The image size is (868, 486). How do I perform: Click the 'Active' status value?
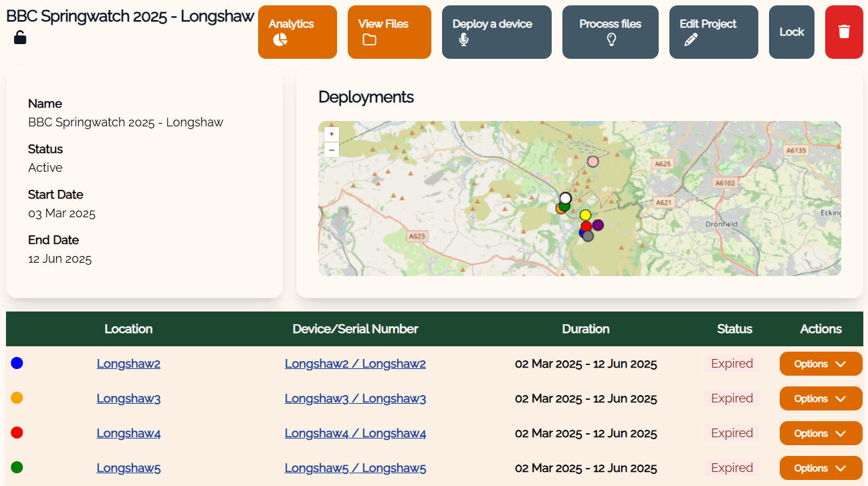[45, 168]
